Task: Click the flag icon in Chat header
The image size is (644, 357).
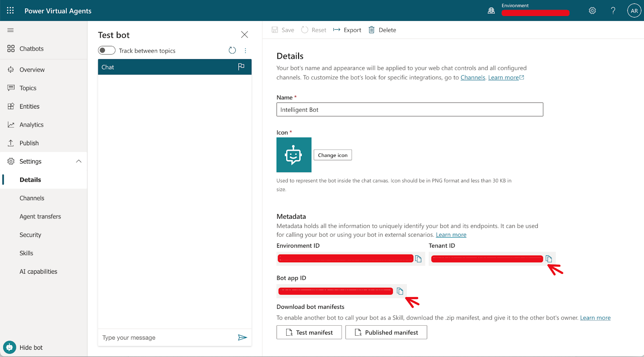Action: tap(241, 67)
